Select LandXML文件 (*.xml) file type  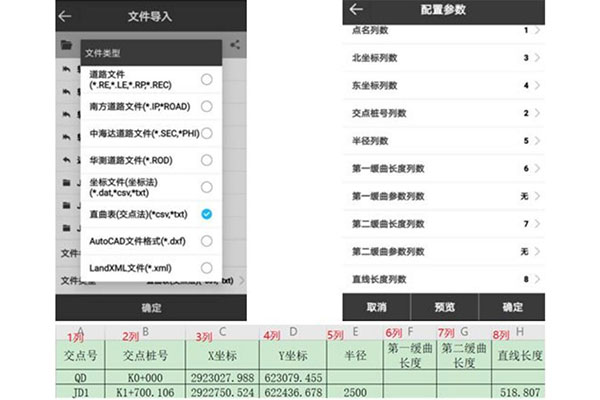click(205, 268)
